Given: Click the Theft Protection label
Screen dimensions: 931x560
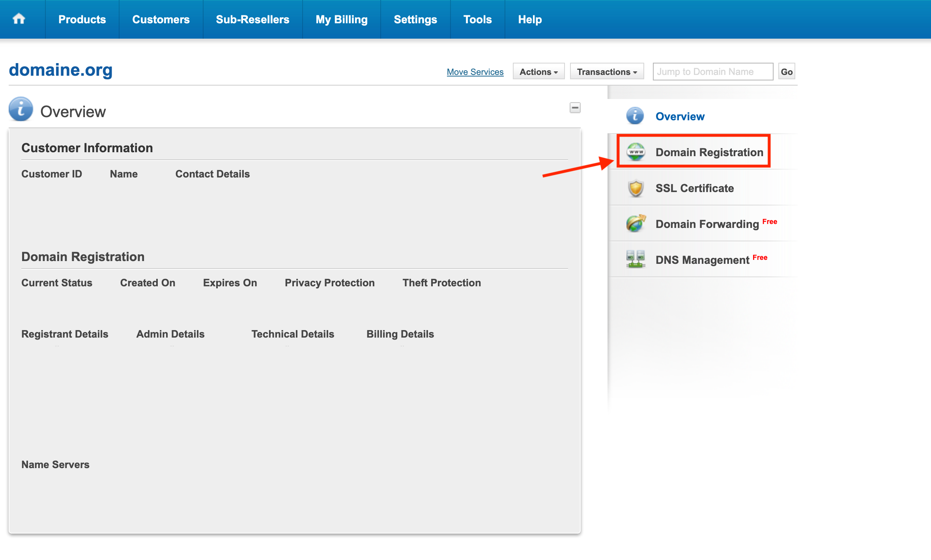Looking at the screenshot, I should click(x=442, y=283).
